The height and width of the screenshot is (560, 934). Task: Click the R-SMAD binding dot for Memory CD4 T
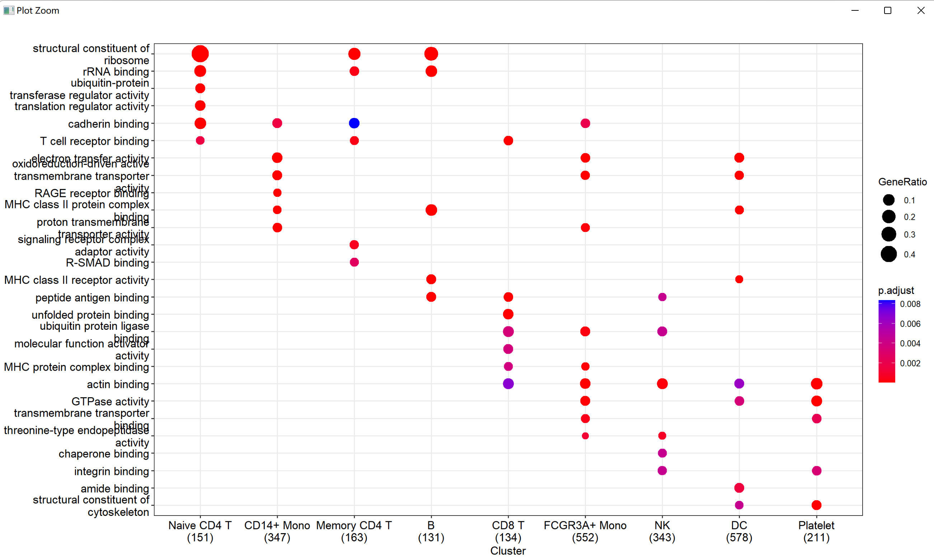tap(354, 262)
